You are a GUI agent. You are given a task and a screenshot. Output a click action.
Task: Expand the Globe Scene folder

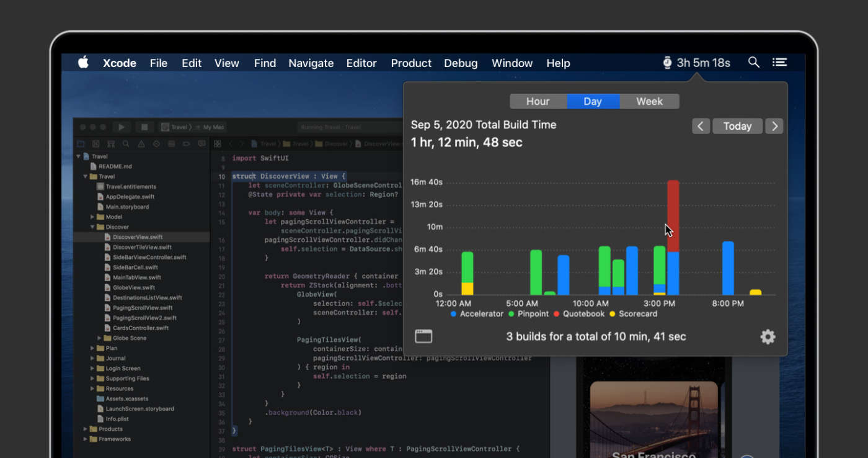click(100, 338)
